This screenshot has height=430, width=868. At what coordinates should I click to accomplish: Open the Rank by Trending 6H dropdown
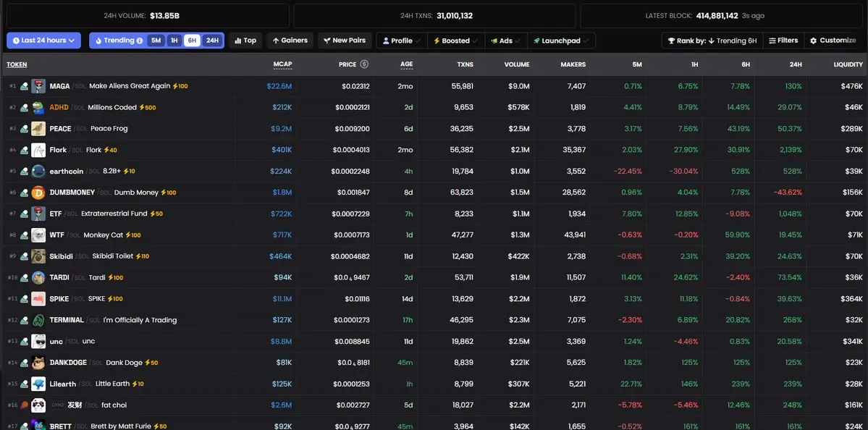click(x=711, y=41)
